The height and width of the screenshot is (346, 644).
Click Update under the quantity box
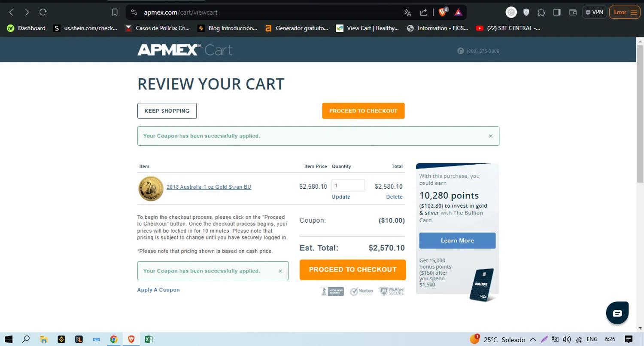pyautogui.click(x=341, y=197)
